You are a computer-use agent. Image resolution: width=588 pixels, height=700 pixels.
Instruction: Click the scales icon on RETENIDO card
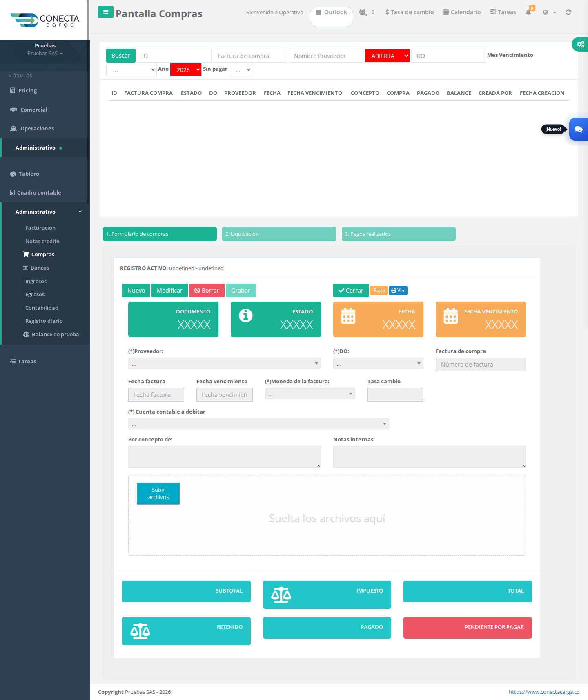pyautogui.click(x=140, y=631)
